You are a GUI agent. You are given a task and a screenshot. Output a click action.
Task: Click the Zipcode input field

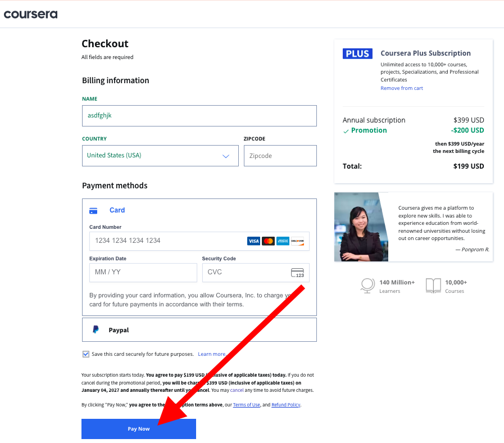point(280,156)
